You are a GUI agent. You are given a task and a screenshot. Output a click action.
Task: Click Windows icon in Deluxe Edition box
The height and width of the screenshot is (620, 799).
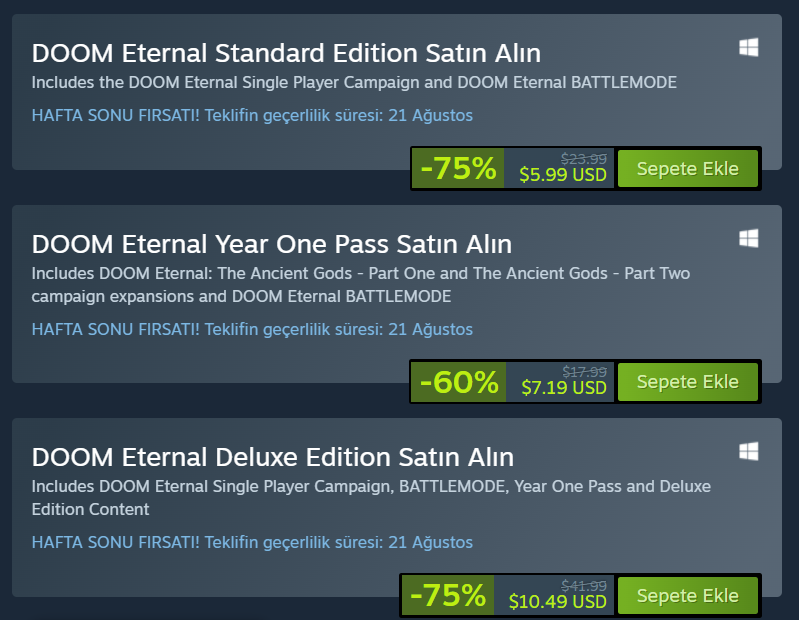click(x=748, y=451)
